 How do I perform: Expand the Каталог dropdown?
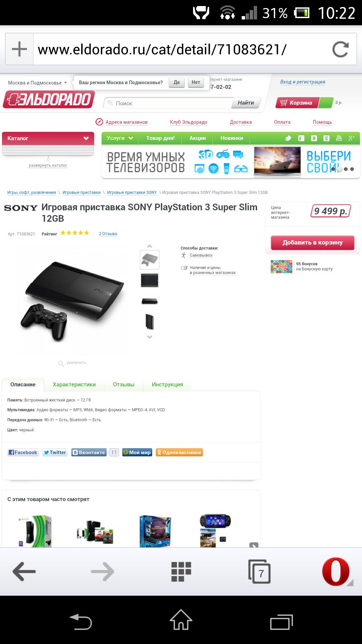(48, 138)
